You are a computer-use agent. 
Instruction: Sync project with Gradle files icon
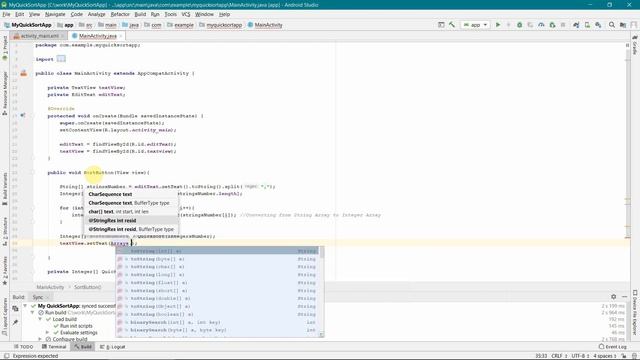(x=576, y=25)
